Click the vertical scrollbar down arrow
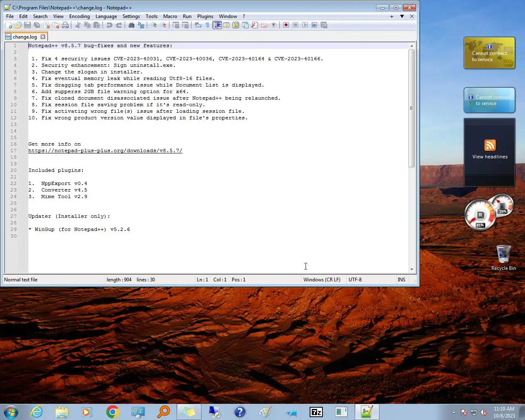This screenshot has width=525, height=420. (412, 269)
